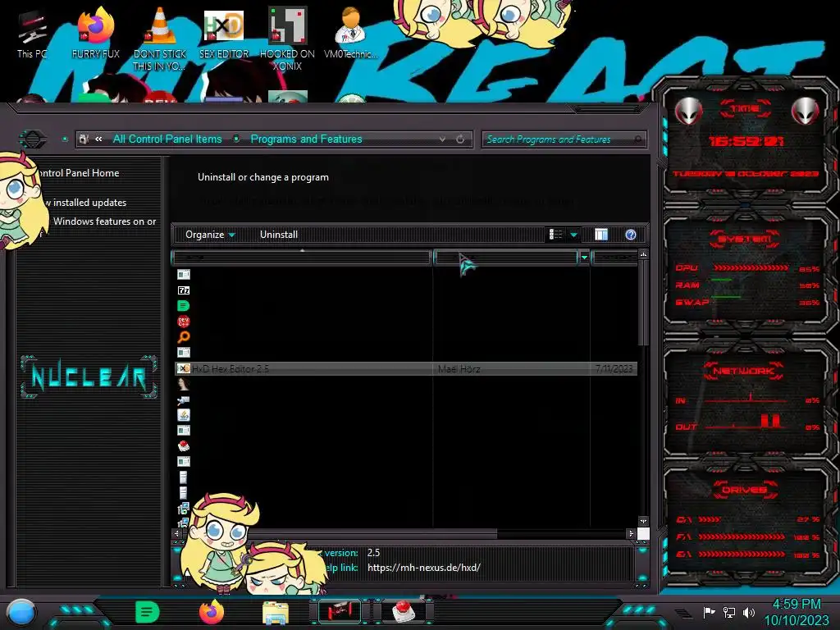
Task: Change view using the view icon
Action: tap(556, 235)
